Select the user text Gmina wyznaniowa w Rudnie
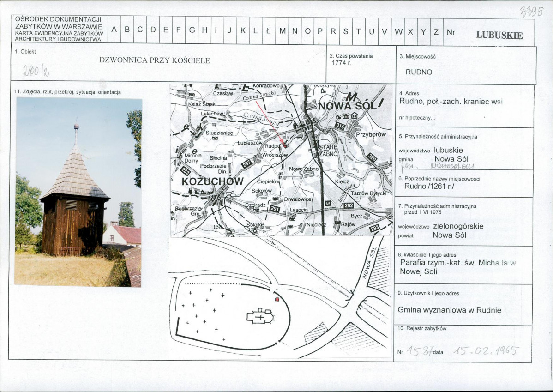This screenshot has height=392, width=553. (x=449, y=310)
